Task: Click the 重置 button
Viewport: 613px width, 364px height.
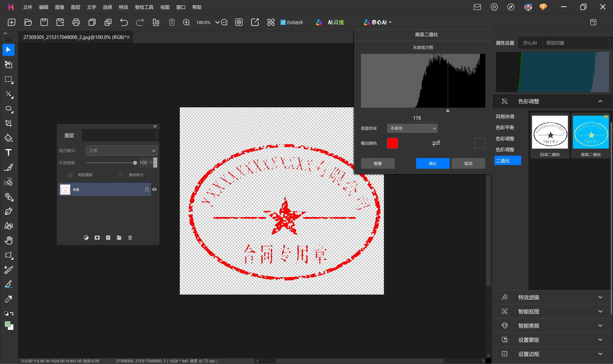Action: [378, 163]
